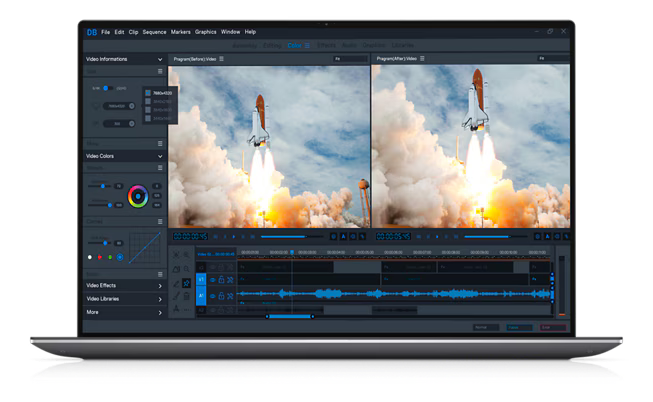Image resolution: width=653 pixels, height=402 pixels.
Task: Play the Before monitor video
Action: (x=234, y=237)
